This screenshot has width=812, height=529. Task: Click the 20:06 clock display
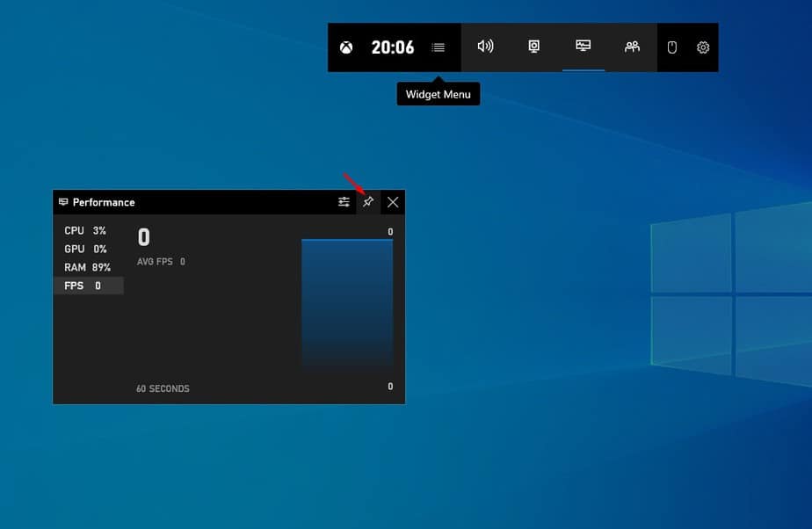pos(393,47)
